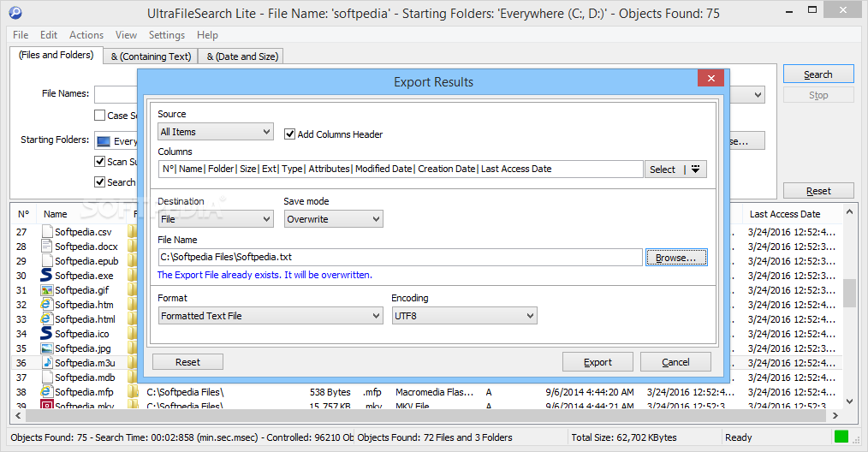This screenshot has height=452, width=868.
Task: Open the Source All Items dropdown
Action: (x=216, y=132)
